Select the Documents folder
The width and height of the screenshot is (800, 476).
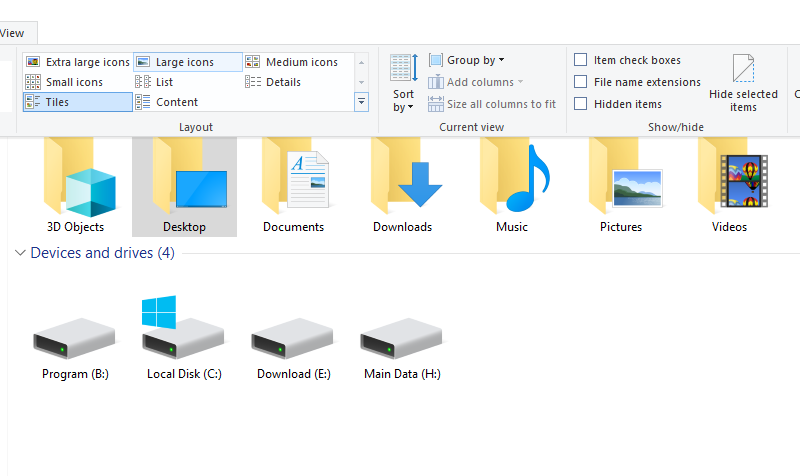click(293, 186)
